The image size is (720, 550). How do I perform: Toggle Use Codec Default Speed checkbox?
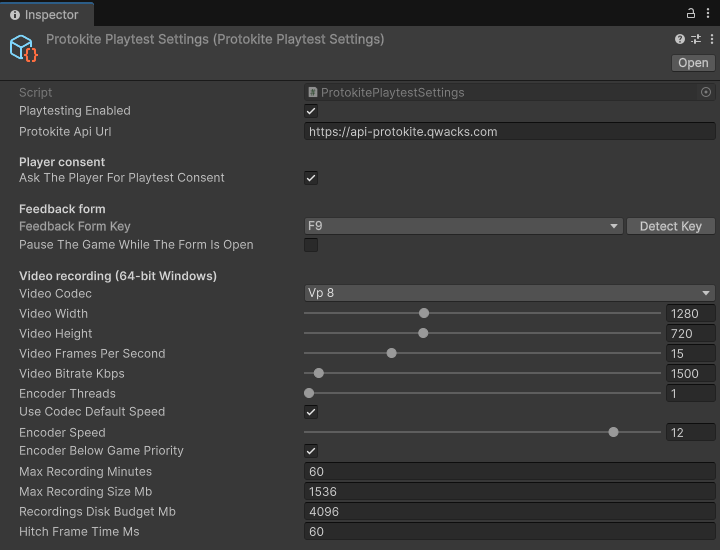[x=311, y=412]
